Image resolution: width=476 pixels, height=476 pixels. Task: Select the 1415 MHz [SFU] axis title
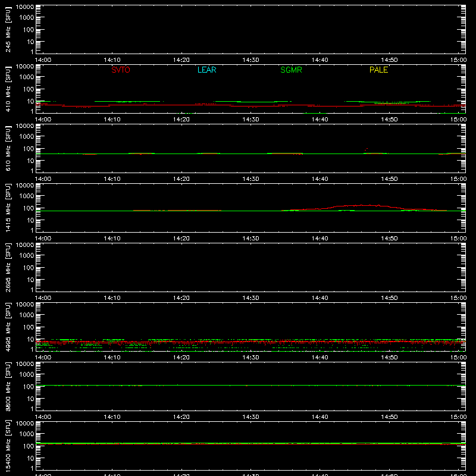pyautogui.click(x=8, y=208)
